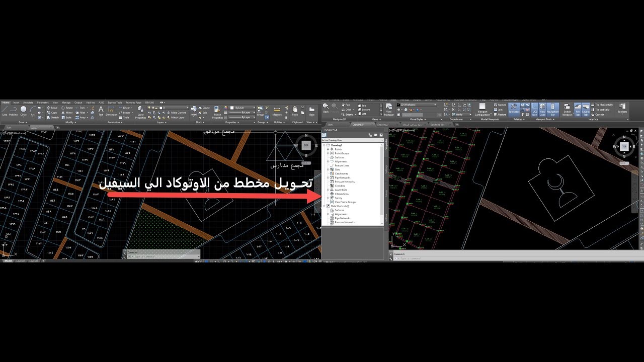
Task: Open the Home ribbon tab
Action: 6,102
